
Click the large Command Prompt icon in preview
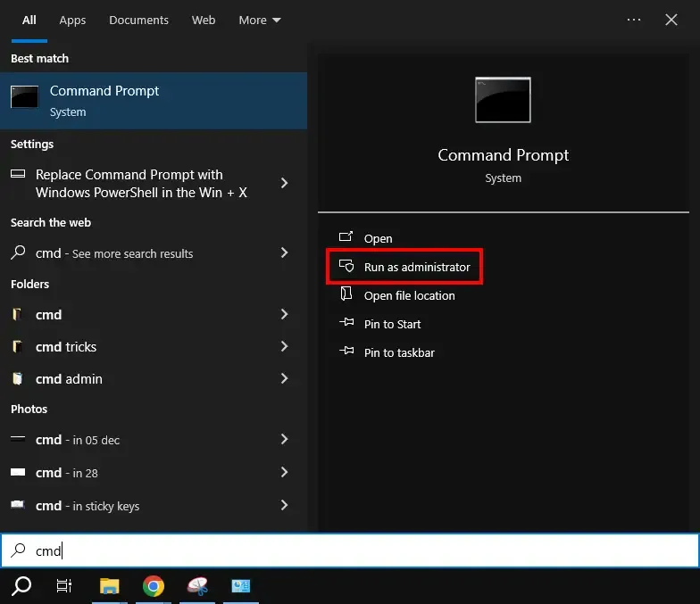click(x=503, y=100)
